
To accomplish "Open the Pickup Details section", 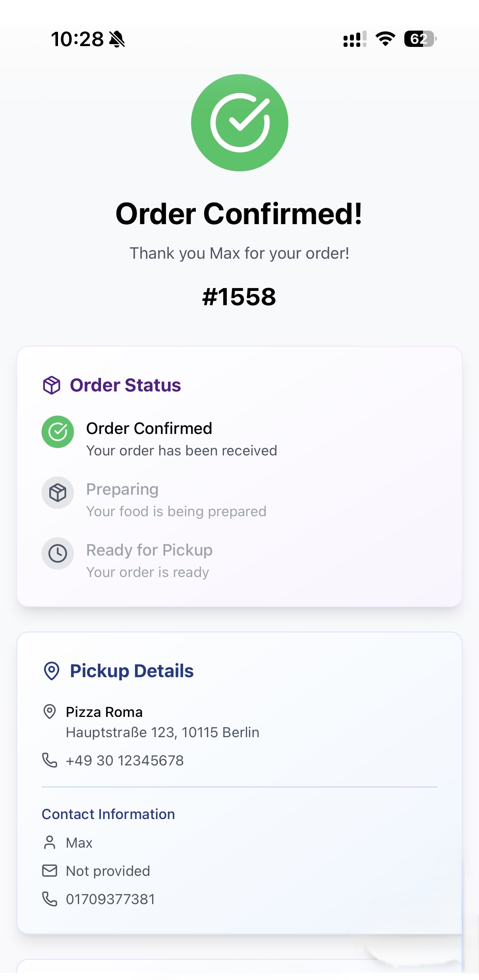I will click(x=240, y=755).
